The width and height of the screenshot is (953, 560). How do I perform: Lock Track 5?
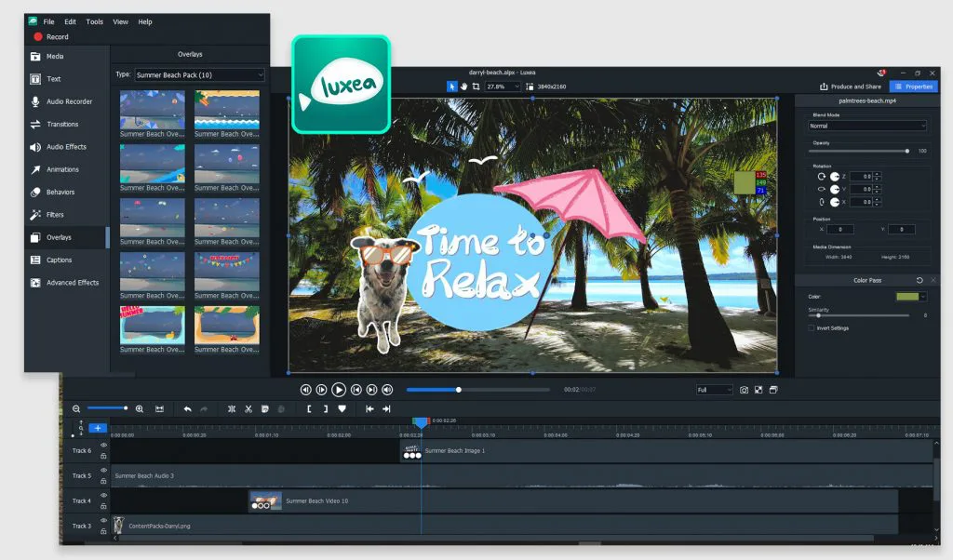[104, 481]
